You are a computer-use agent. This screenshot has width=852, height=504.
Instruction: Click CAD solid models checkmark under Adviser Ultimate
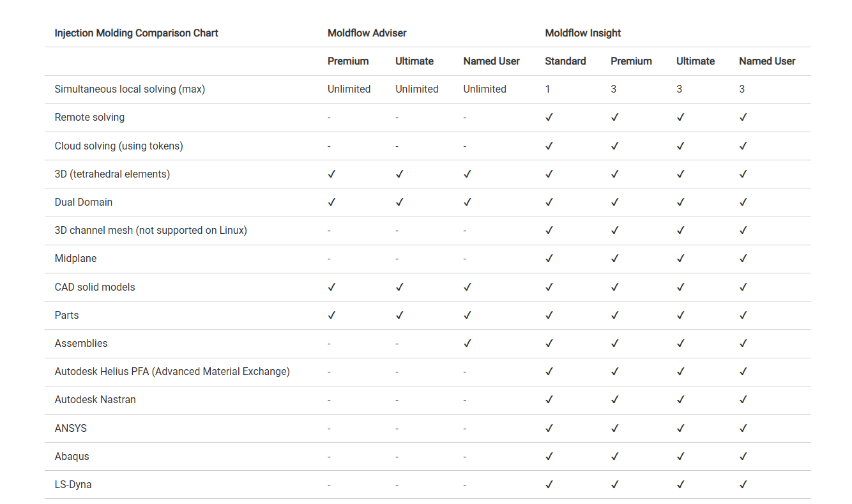tap(399, 287)
